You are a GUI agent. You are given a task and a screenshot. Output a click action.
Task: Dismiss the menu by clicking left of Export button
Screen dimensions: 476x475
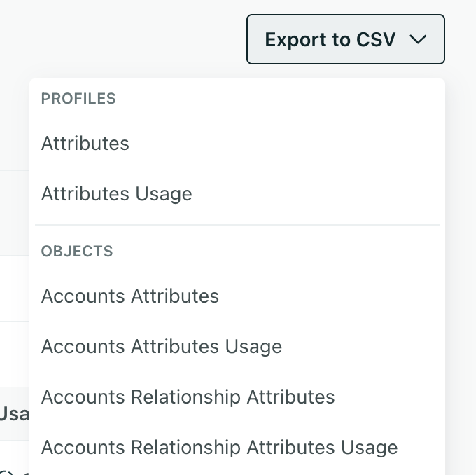pos(140,39)
